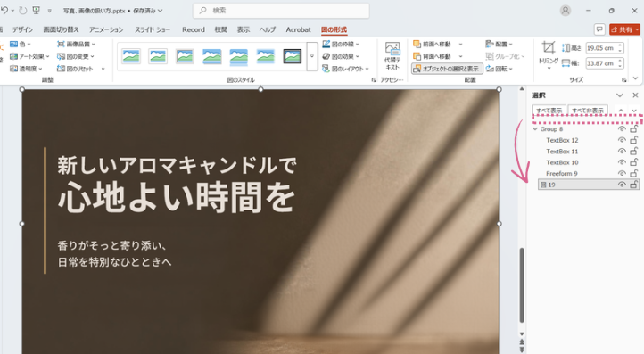Hide Freeform 9 using its eye icon
Viewport: 644px width, 354px height.
point(622,173)
